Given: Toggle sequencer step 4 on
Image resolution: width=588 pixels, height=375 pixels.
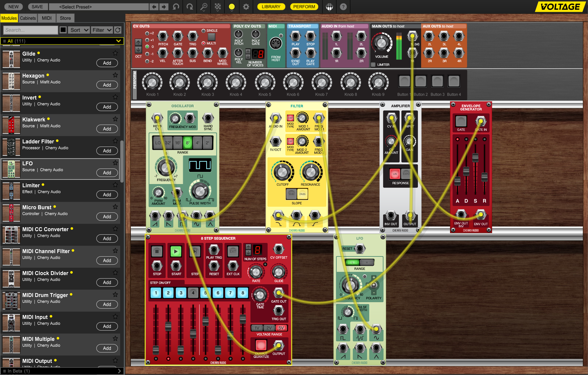Looking at the screenshot, I should coord(193,293).
